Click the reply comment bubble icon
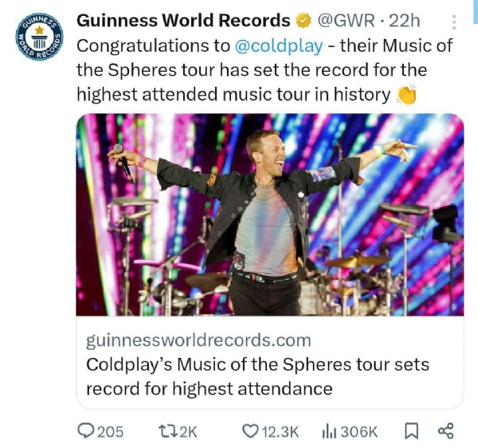 pos(86,431)
